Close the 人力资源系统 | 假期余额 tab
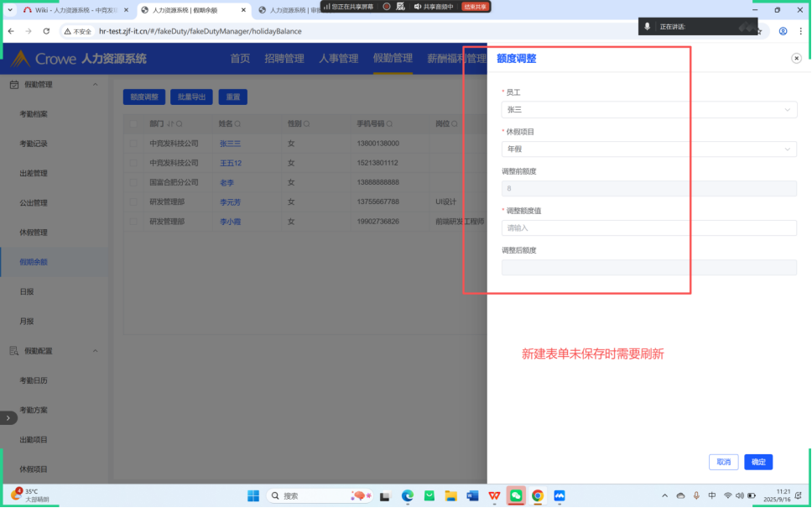Image resolution: width=812 pixels, height=508 pixels. click(x=243, y=10)
